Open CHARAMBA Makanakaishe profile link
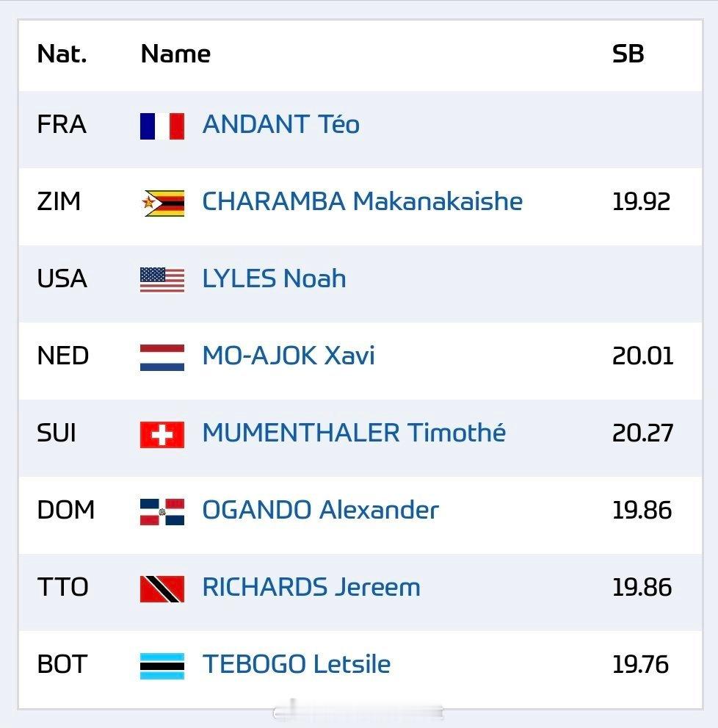This screenshot has height=728, width=718. tap(363, 201)
